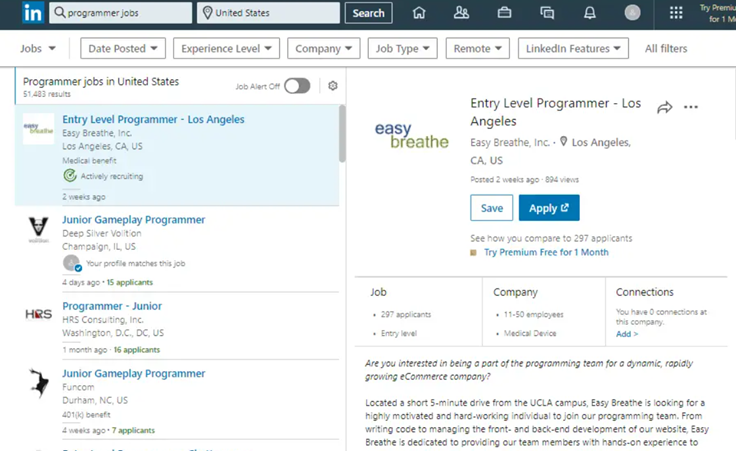Open the apps grid icon
The image size is (736, 451).
tap(676, 13)
